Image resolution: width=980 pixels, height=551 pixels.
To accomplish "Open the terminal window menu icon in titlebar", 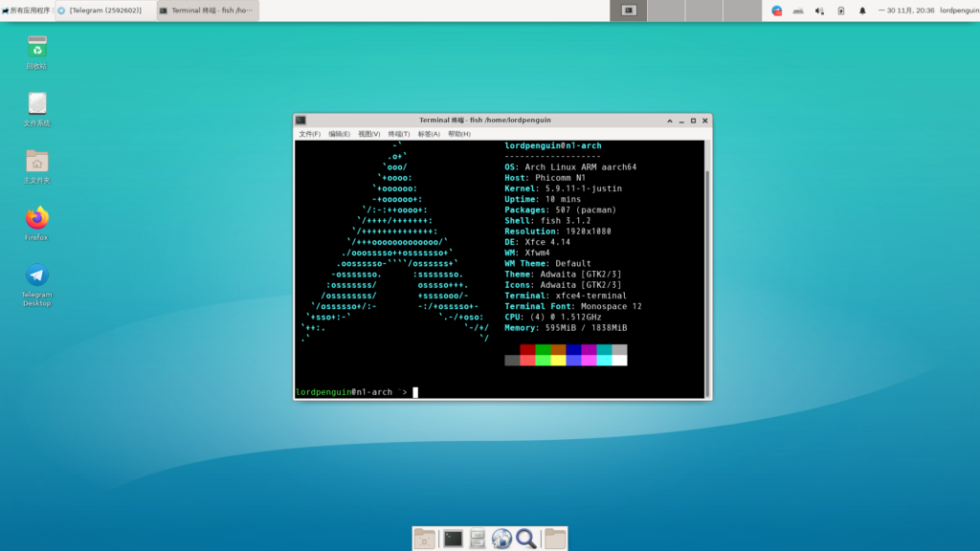I will 301,121.
